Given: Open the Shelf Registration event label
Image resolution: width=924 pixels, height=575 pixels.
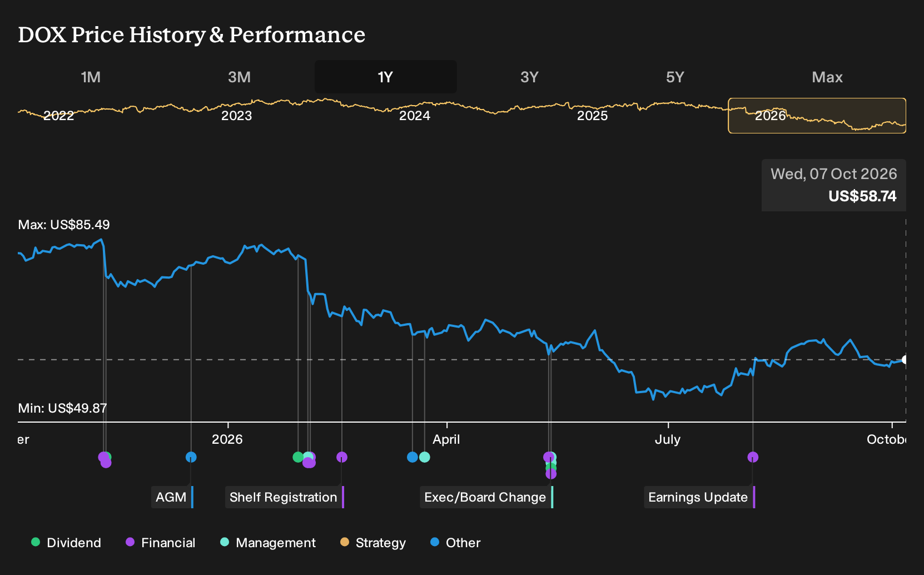Looking at the screenshot, I should tap(285, 497).
